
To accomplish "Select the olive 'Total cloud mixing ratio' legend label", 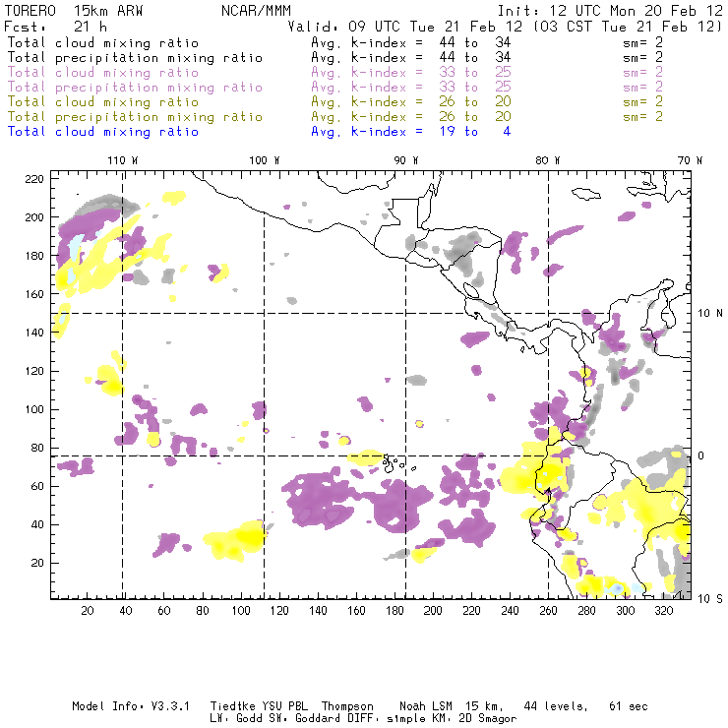I will tap(103, 102).
